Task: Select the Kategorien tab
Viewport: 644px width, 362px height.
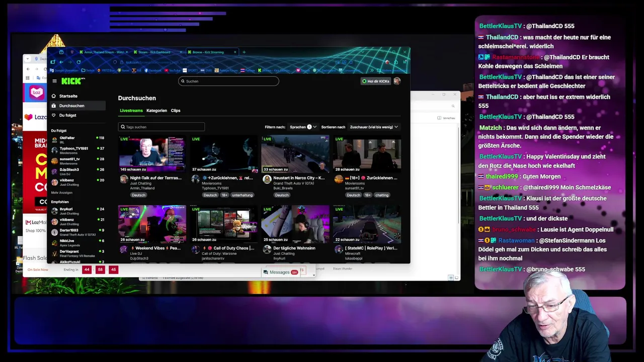Action: (156, 111)
